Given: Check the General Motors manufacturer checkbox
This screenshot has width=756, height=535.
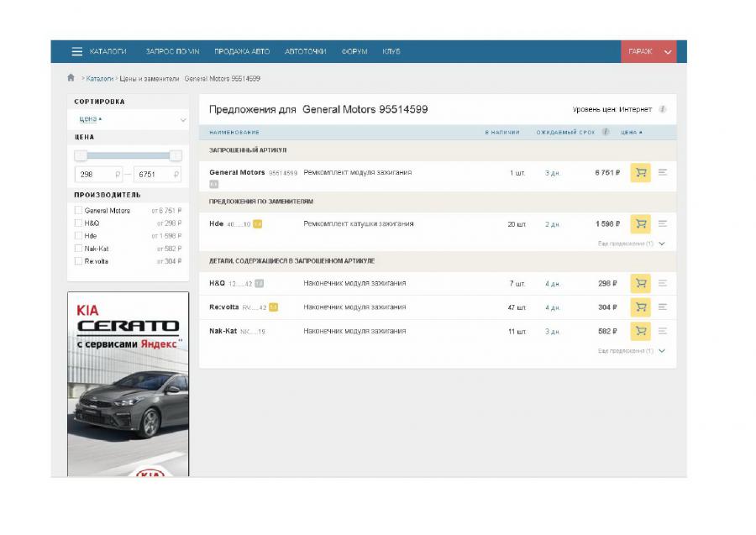Looking at the screenshot, I should click(x=79, y=211).
